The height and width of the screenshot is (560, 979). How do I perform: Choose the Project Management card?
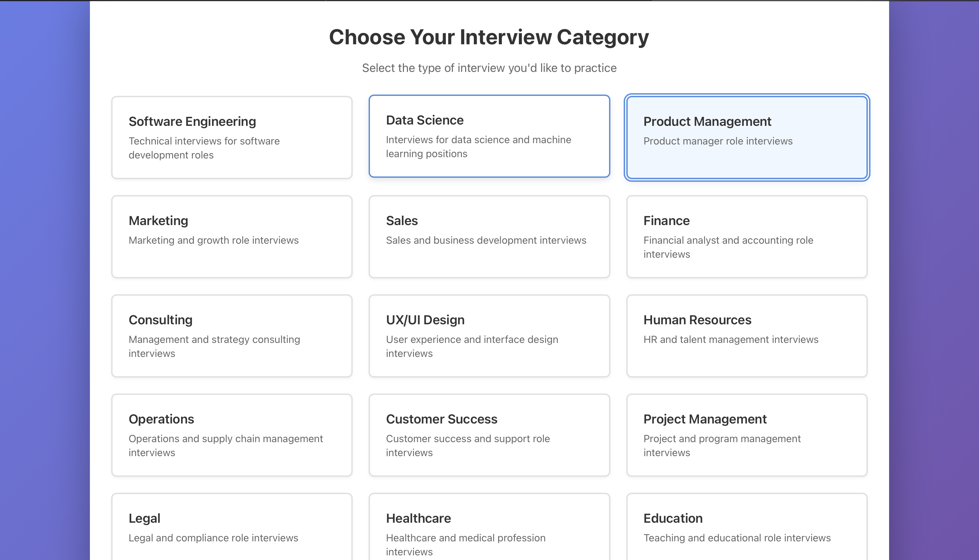746,435
